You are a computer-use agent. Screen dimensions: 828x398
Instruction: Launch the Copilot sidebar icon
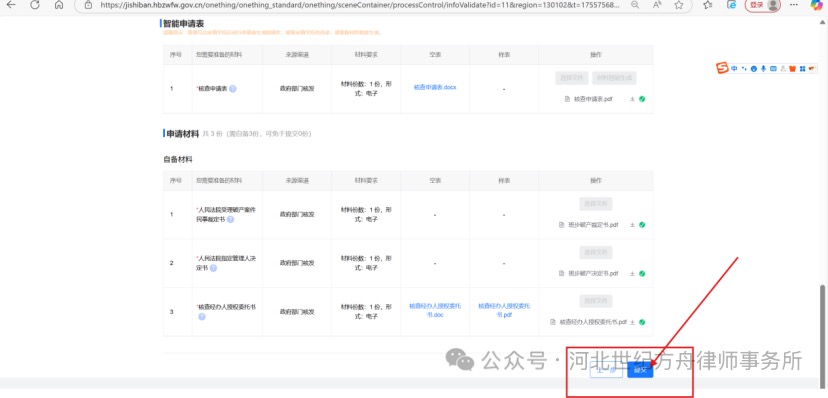pos(816,5)
